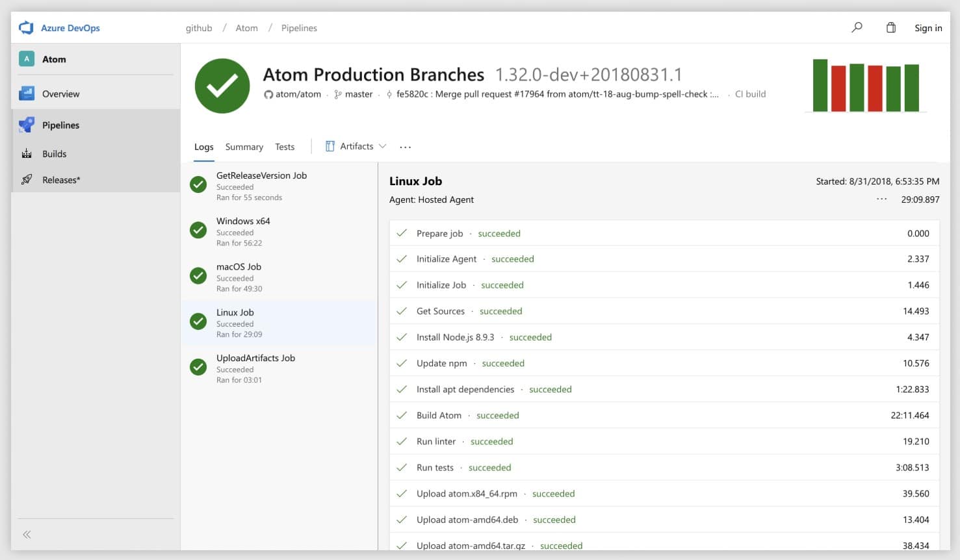The height and width of the screenshot is (560, 960).
Task: Switch to the Summary tab
Action: [x=244, y=147]
